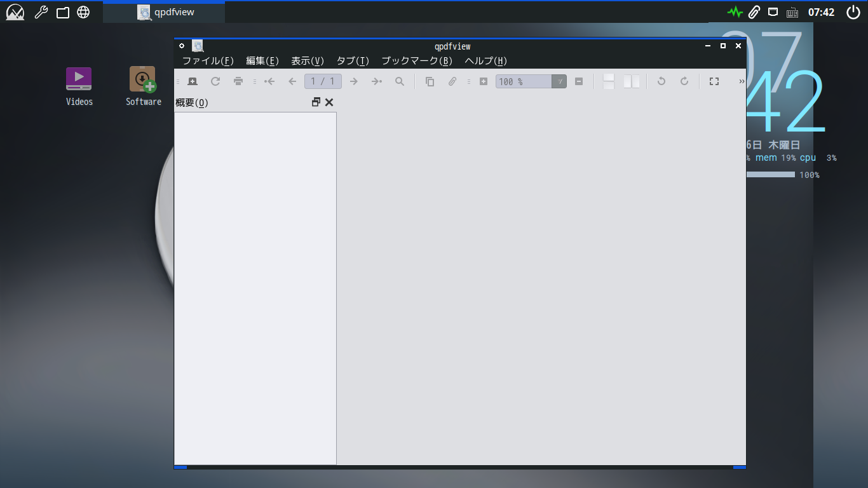Click the print icon in toolbar
Viewport: 868px width, 488px height.
point(238,81)
